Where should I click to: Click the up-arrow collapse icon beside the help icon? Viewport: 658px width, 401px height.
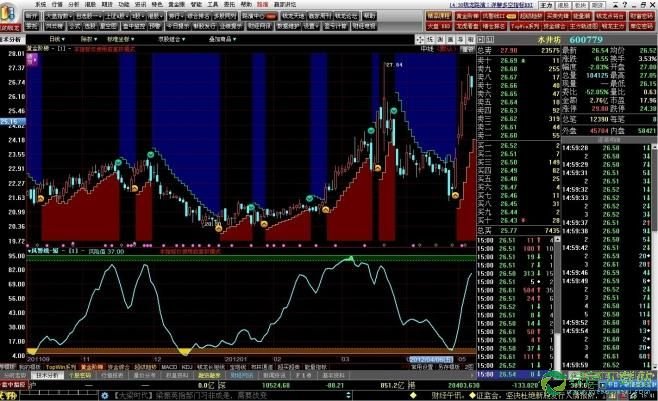[x=615, y=5]
